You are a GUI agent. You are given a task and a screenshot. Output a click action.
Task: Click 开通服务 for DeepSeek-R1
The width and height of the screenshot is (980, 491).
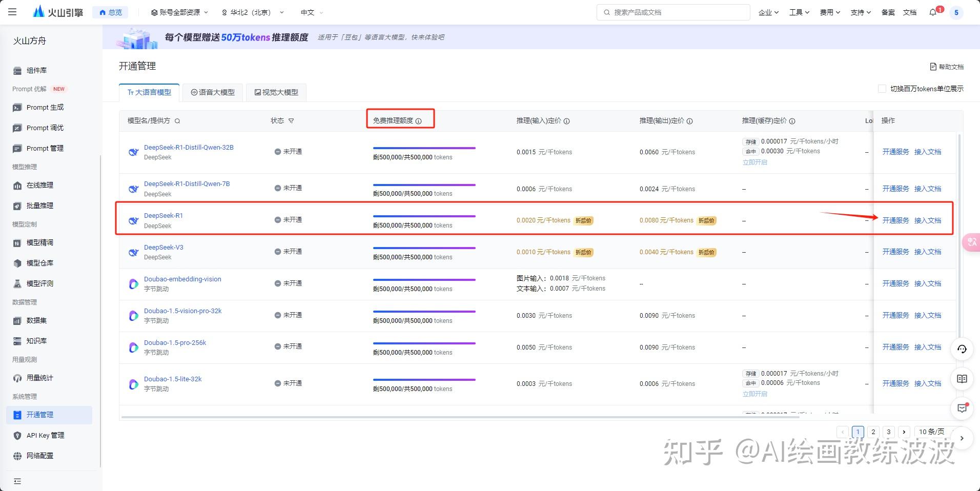point(895,220)
